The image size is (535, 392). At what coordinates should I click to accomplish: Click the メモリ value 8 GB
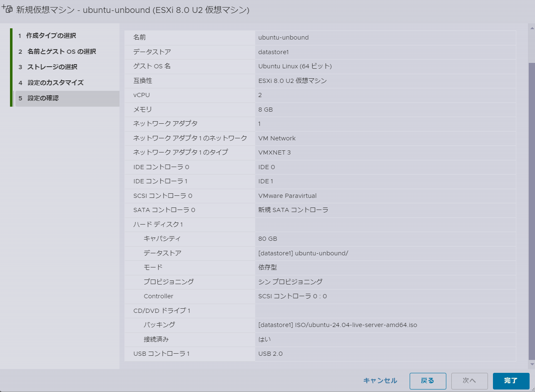click(266, 110)
